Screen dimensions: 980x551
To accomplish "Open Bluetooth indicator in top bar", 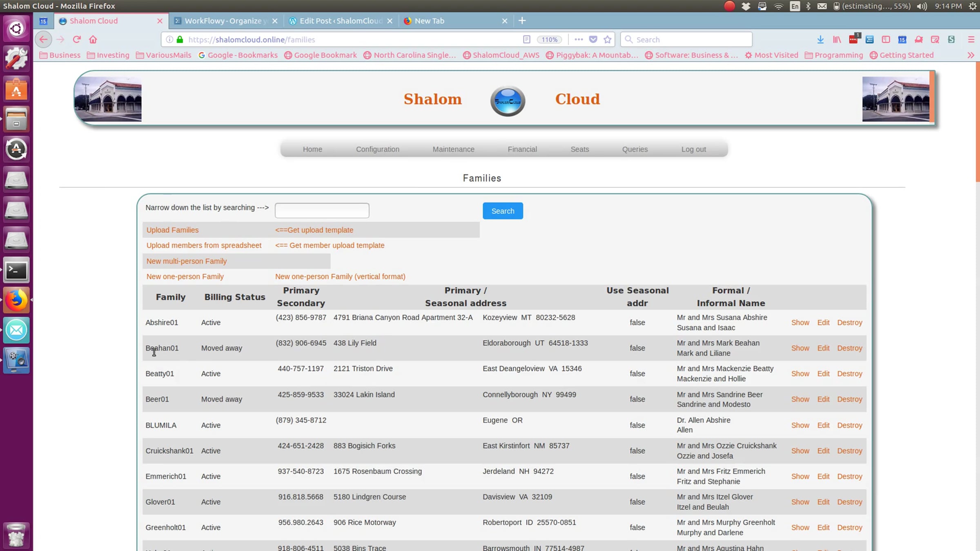I will (808, 6).
